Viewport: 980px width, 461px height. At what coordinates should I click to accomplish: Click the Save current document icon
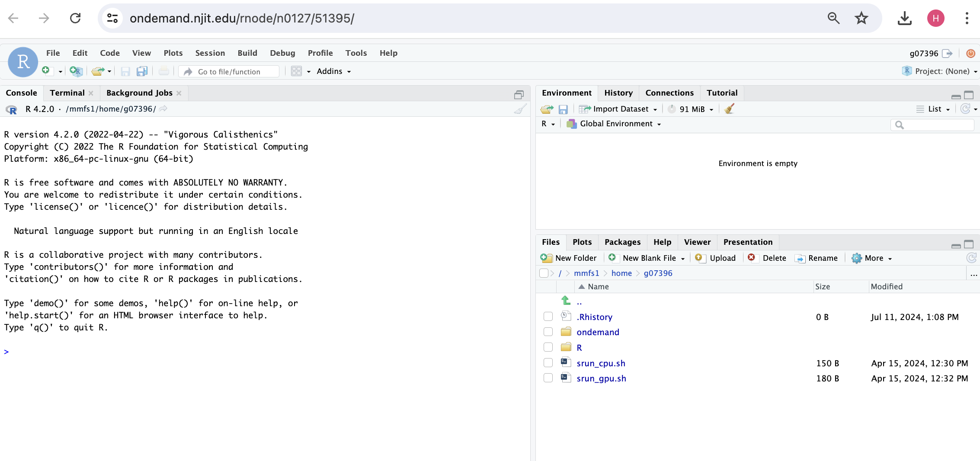pos(125,71)
